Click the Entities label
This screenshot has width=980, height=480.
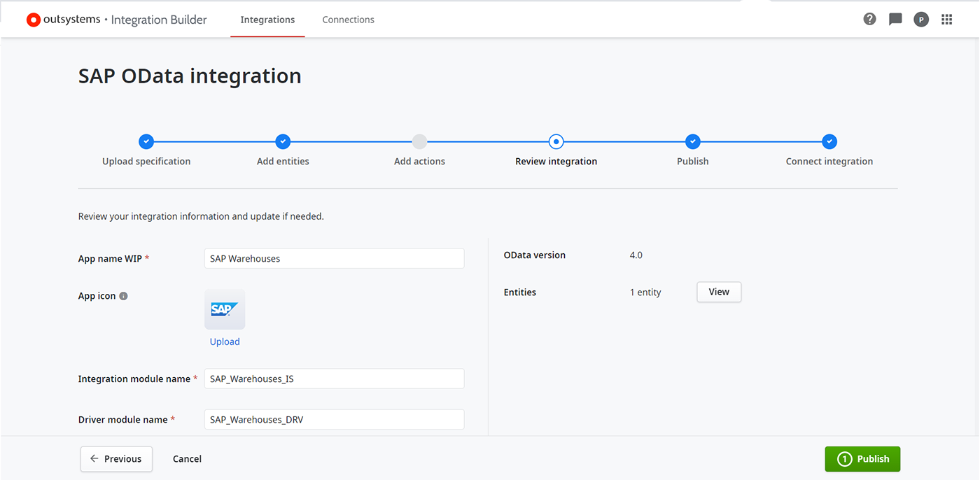[x=520, y=292]
